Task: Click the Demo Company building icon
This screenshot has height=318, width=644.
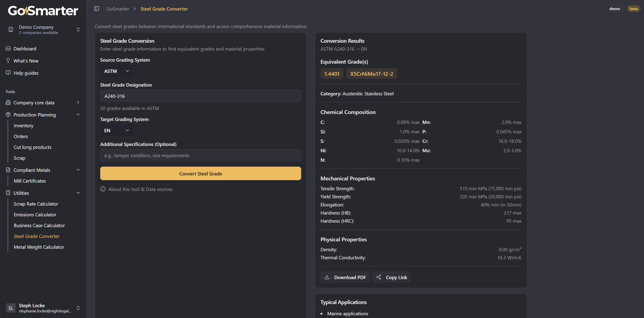Action: (11, 29)
